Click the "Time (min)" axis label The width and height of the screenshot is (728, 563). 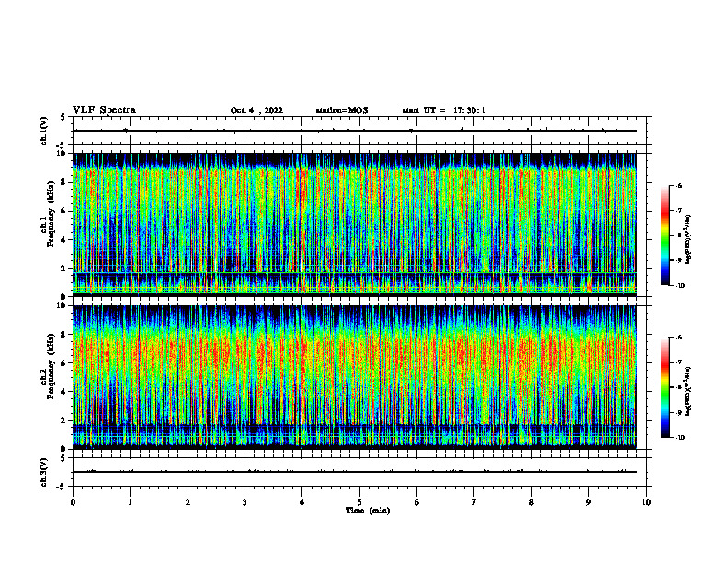[x=368, y=511]
